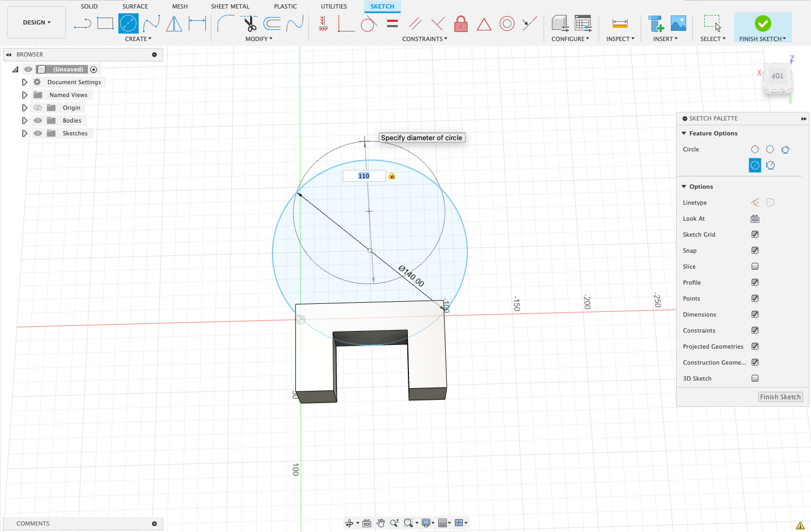Apply Fix/Unfix lock constraint
This screenshot has width=811, height=532.
tap(461, 23)
